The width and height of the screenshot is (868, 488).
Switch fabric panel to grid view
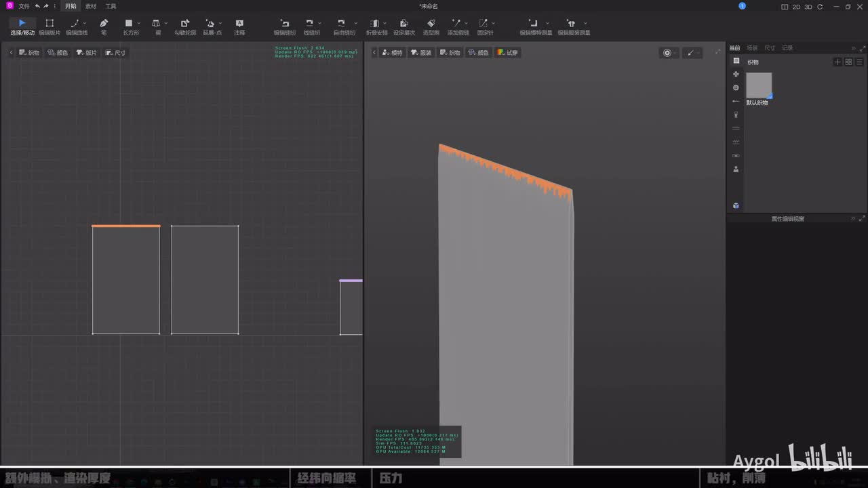[x=848, y=62]
